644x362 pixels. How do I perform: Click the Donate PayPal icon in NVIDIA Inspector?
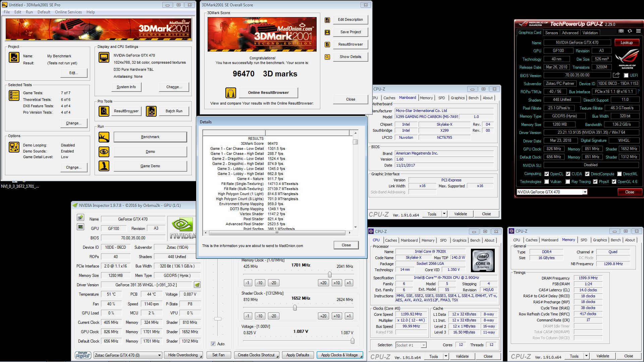pos(83,355)
